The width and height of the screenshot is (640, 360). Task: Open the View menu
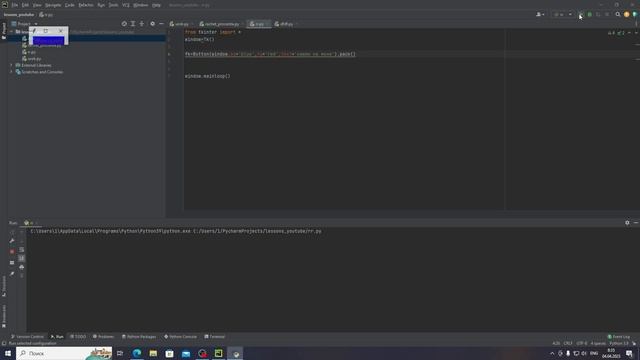(37, 5)
